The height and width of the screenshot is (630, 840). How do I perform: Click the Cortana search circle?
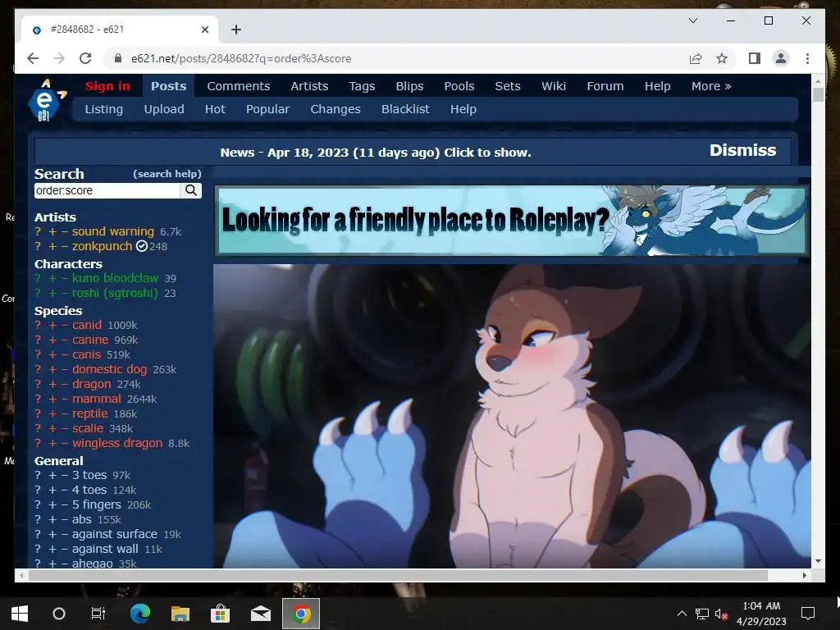coord(59,614)
